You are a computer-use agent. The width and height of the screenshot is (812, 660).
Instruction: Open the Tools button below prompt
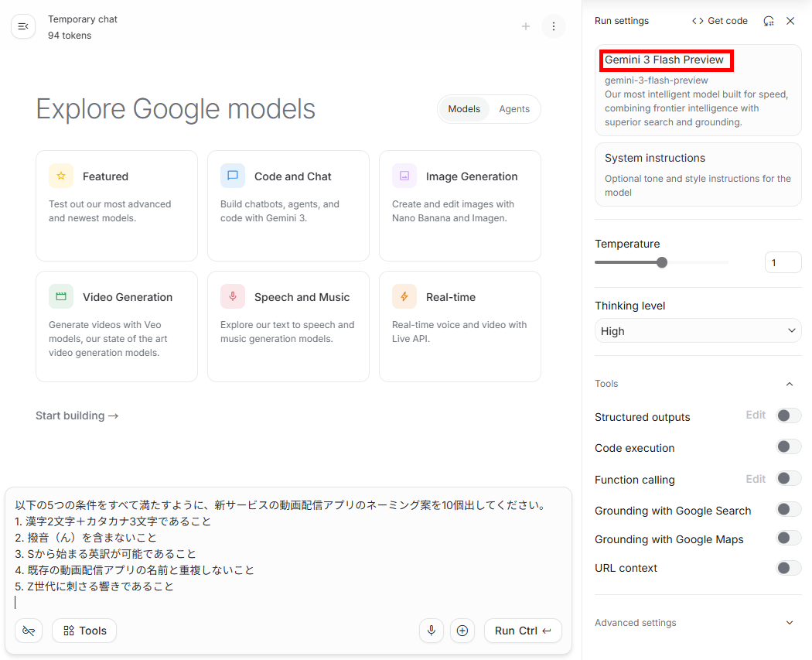[84, 631]
